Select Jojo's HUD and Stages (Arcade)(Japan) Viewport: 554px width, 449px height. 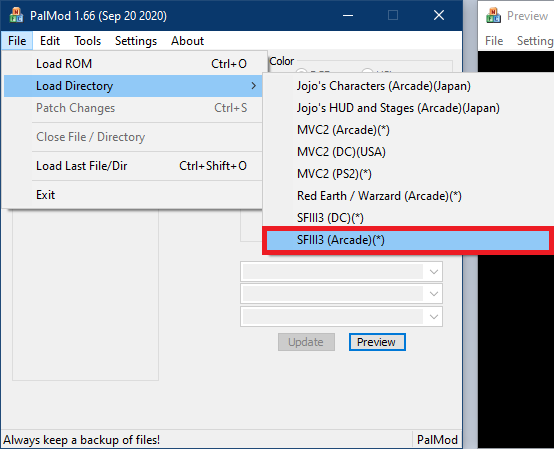tap(408, 108)
